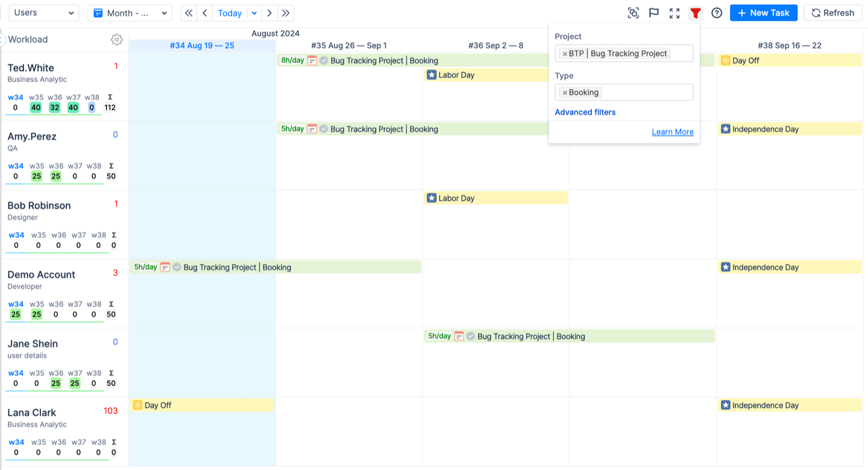Click the red filter funnel icon
Screen dimensions: 868x470
[696, 13]
